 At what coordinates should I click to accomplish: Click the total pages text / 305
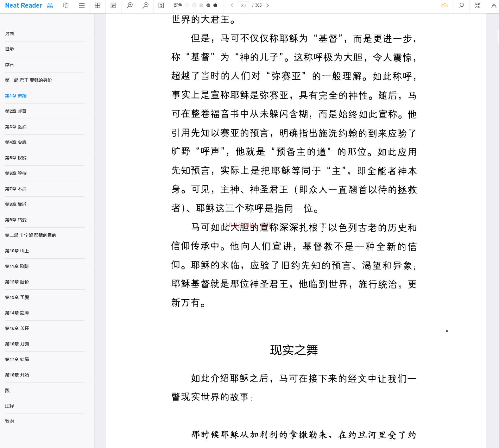(x=257, y=5)
